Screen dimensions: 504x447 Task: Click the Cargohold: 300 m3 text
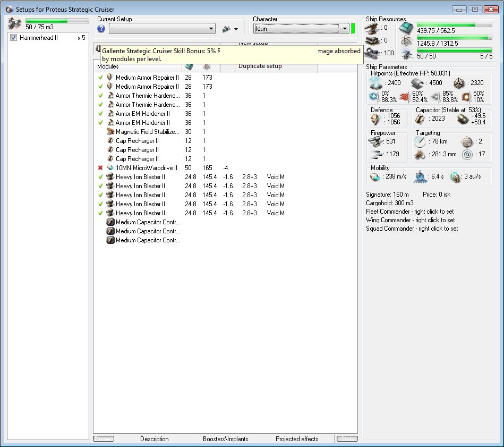pos(390,203)
